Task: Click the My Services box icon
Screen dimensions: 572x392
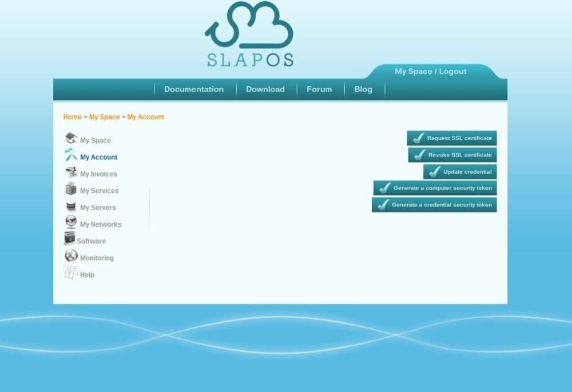Action: 71,189
